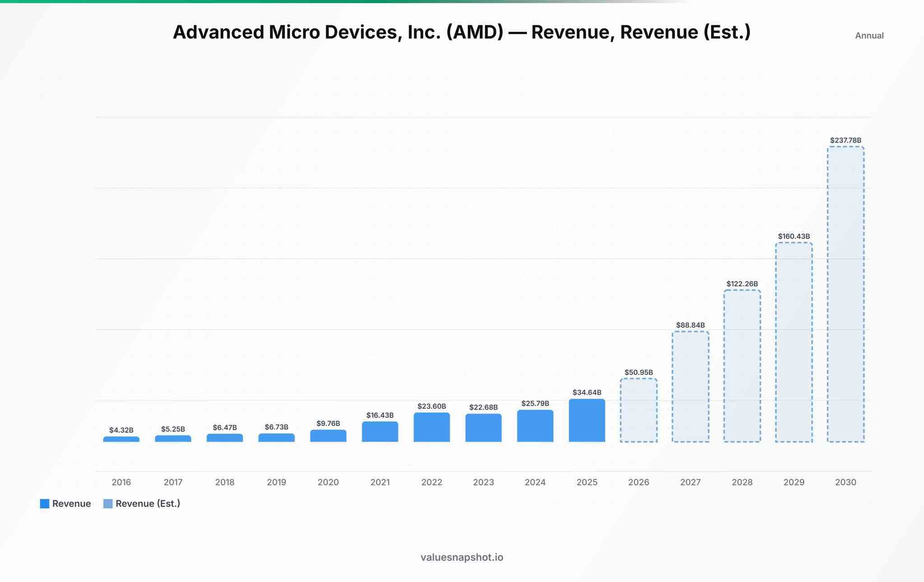This screenshot has height=582, width=924.
Task: Click the blue Revenue legend swatch
Action: click(45, 503)
